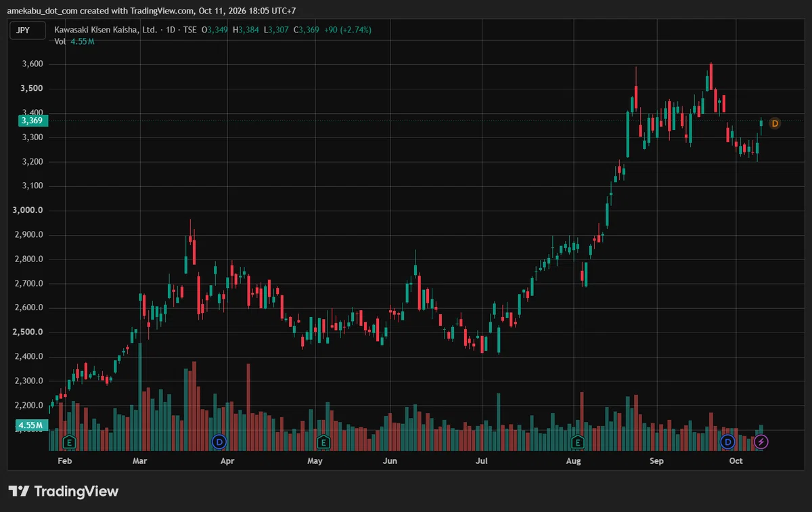Click the 2,300.0 price axis label

(28, 381)
